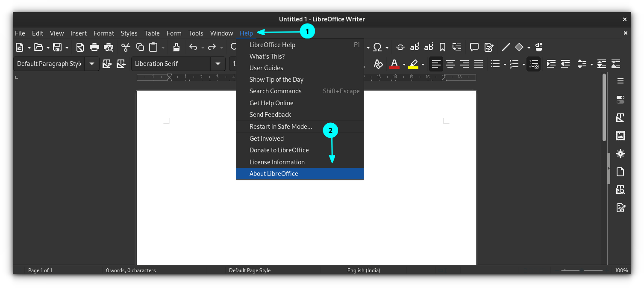Insert a bookmark
The width and height of the screenshot is (644, 288).
442,47
